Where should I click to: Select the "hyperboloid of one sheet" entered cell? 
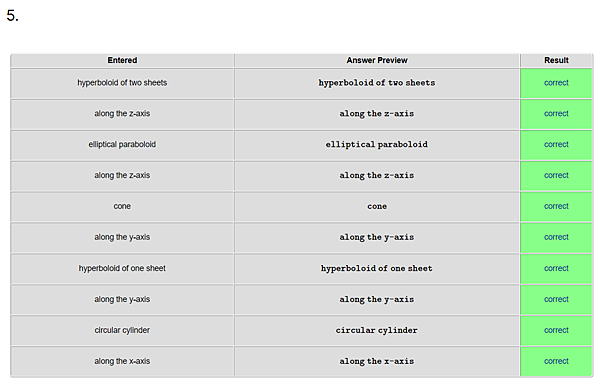point(122,268)
